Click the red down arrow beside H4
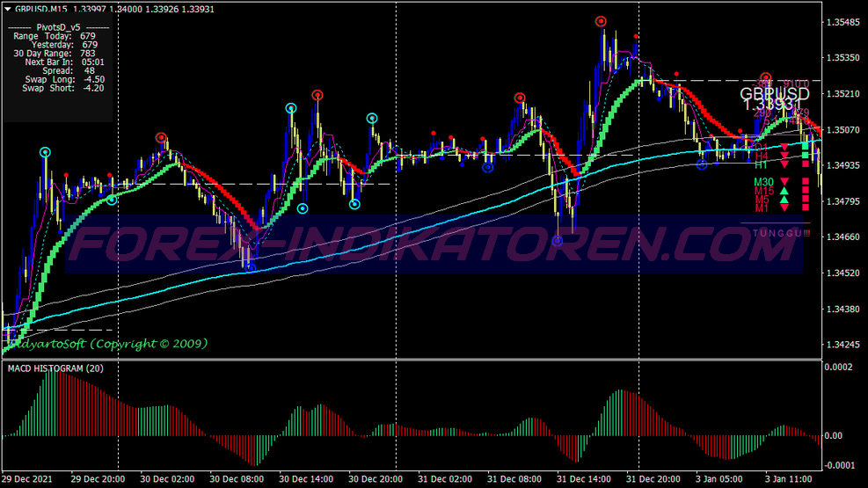Image resolution: width=868 pixels, height=488 pixels. pos(784,156)
